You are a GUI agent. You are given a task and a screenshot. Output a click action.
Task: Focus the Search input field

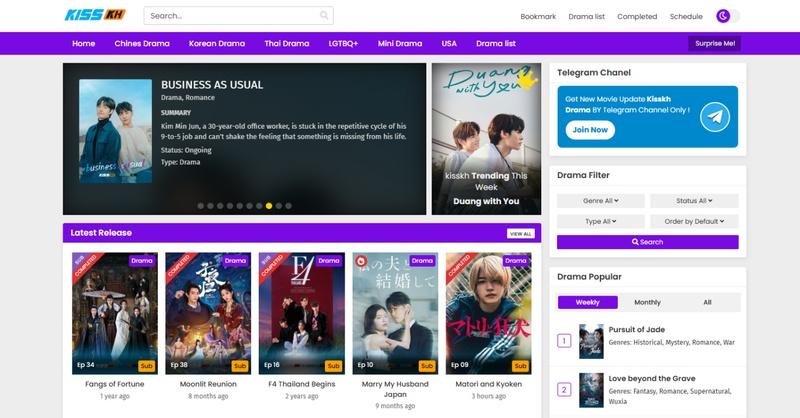tap(239, 16)
